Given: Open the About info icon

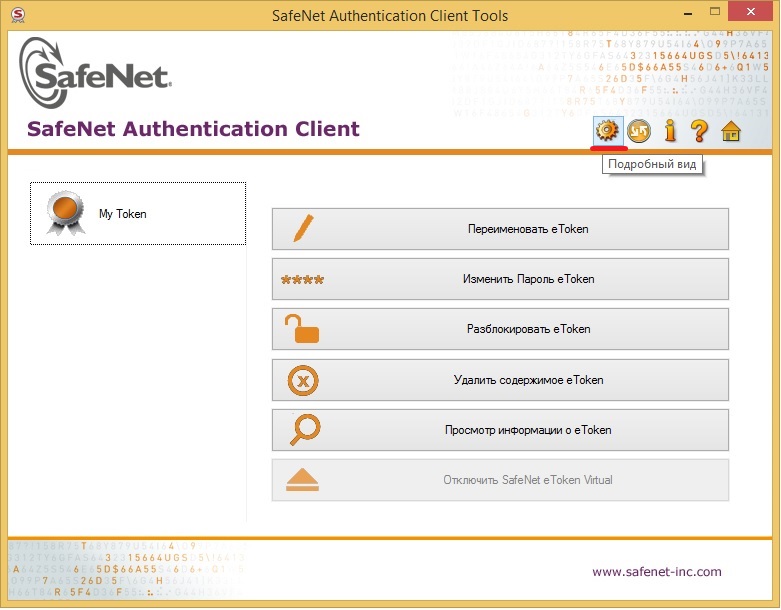Looking at the screenshot, I should coord(670,131).
